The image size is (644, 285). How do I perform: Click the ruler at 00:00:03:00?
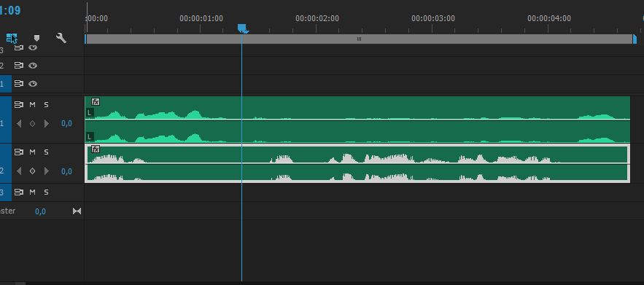pyautogui.click(x=433, y=18)
